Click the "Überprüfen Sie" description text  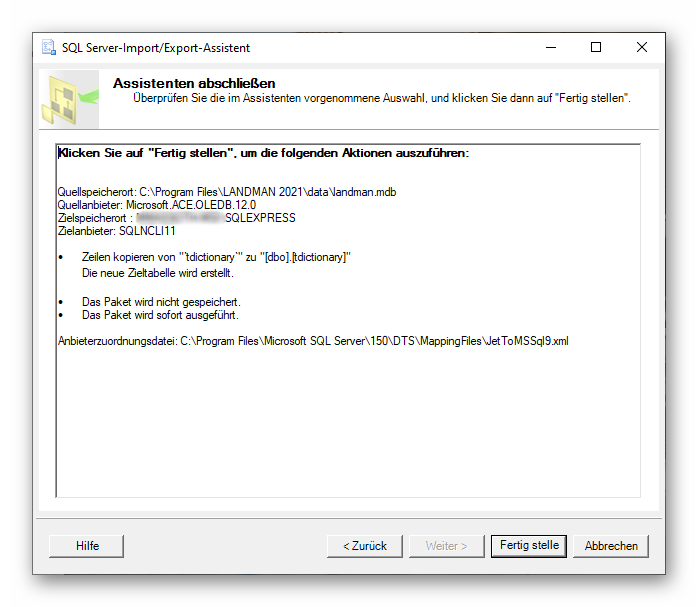pos(381,98)
